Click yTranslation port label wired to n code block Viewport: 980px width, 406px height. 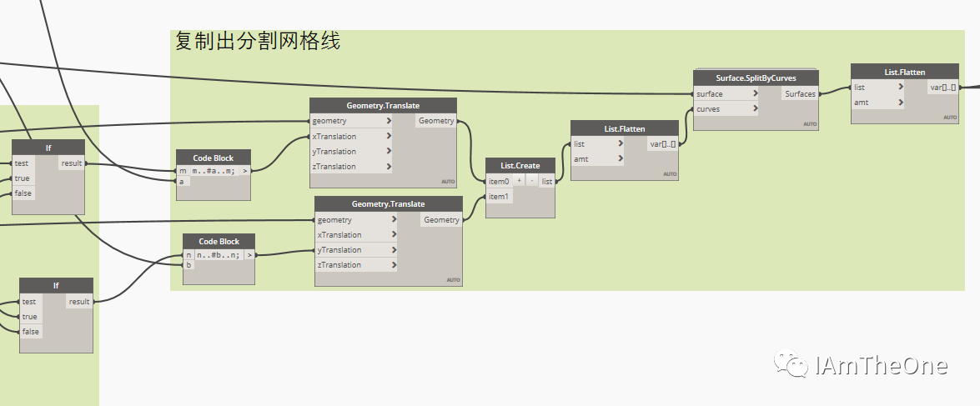pyautogui.click(x=339, y=250)
